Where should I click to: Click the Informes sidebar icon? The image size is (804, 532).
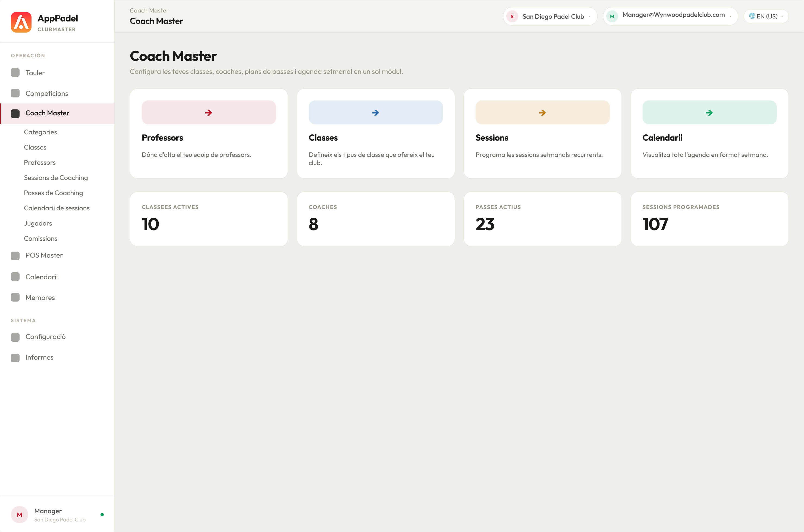pos(15,358)
